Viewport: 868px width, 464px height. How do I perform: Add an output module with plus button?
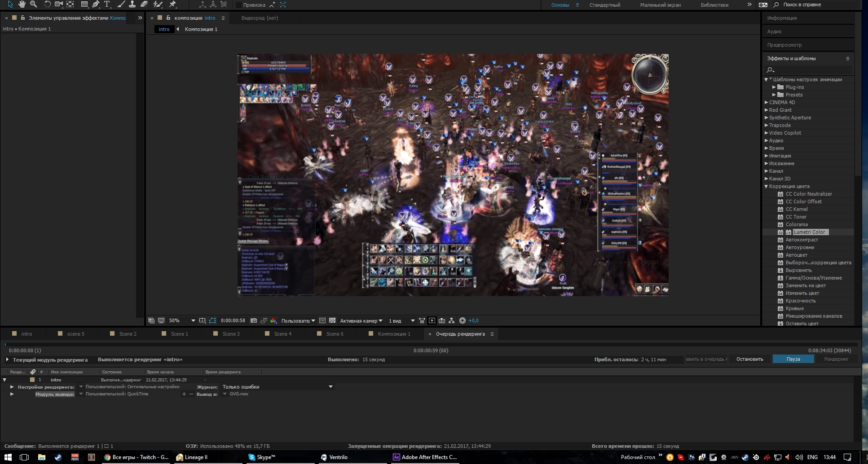point(184,394)
